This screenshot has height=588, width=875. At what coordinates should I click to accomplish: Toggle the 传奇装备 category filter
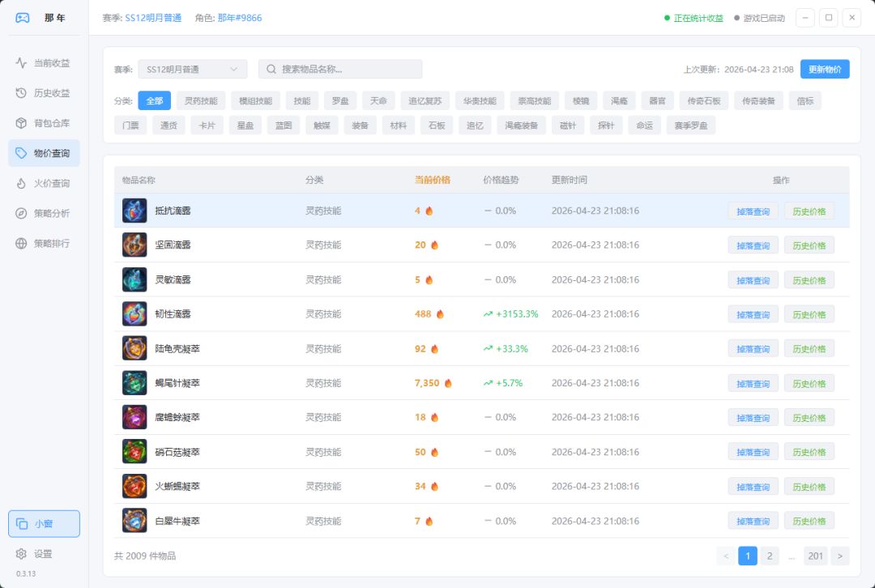click(x=758, y=101)
